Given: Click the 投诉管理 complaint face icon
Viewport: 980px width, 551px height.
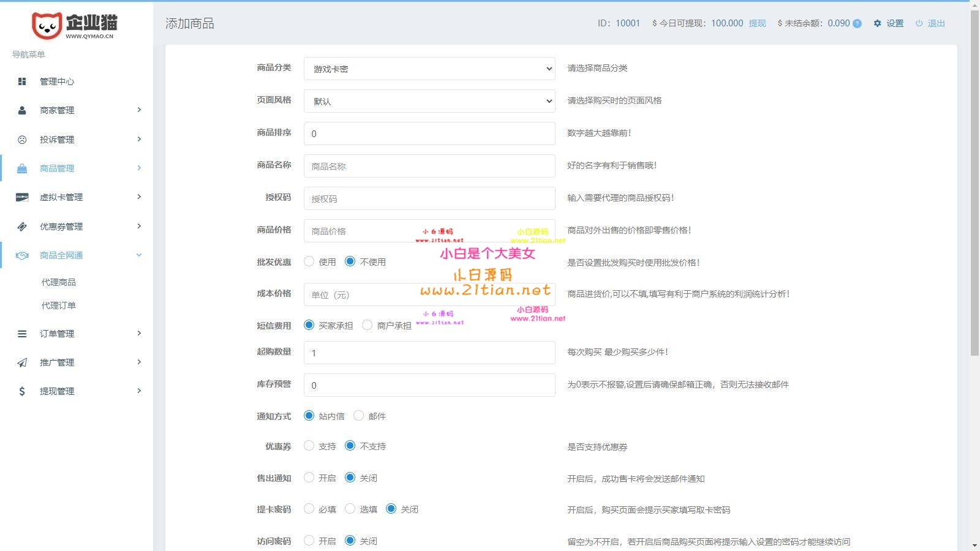Looking at the screenshot, I should 23,139.
